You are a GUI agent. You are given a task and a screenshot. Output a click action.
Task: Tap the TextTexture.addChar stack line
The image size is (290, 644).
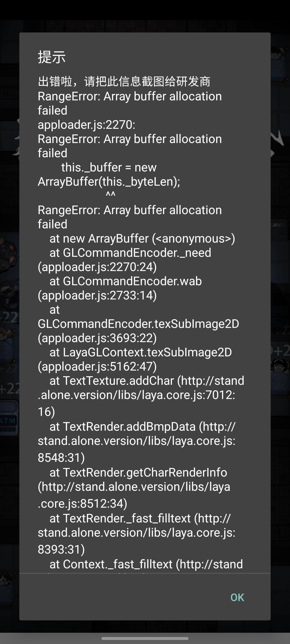click(x=141, y=396)
